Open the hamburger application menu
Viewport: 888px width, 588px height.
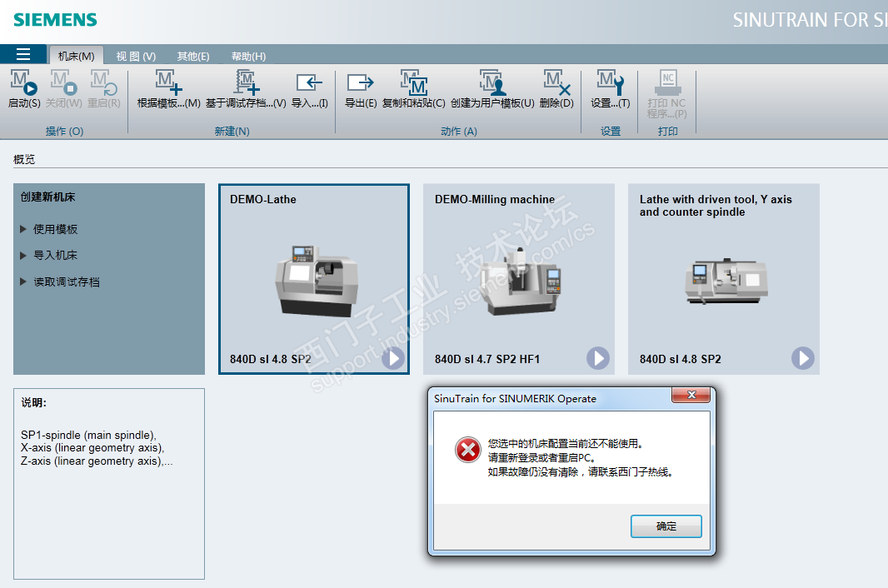pyautogui.click(x=23, y=54)
